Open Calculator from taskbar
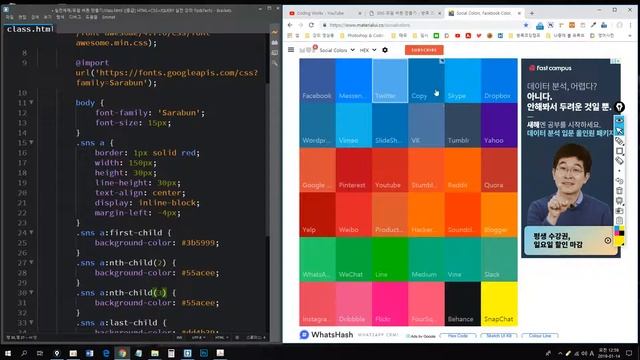 [x=171, y=353]
